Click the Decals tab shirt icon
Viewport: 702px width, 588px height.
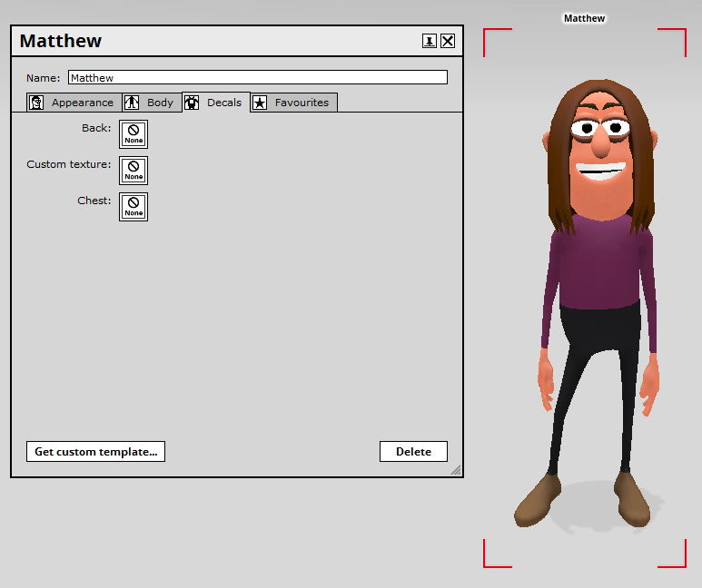coord(192,103)
